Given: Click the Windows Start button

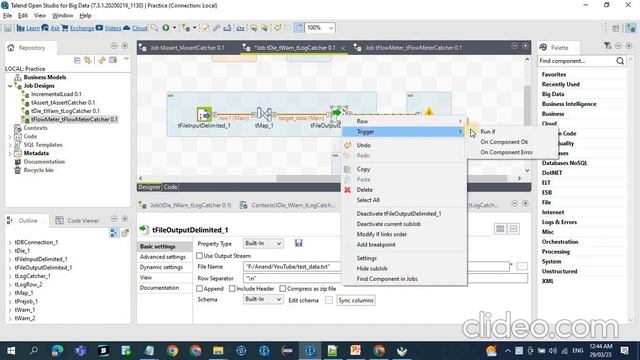Looking at the screenshot, I should [11, 351].
